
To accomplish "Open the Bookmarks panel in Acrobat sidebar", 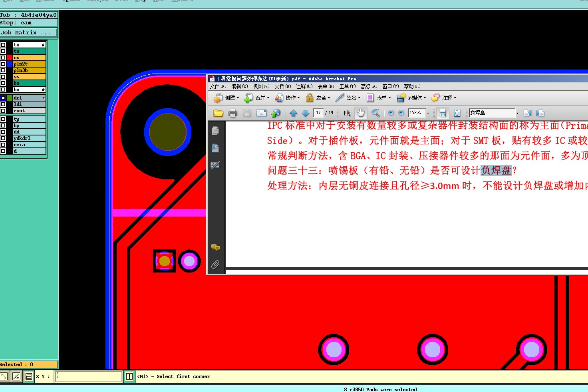I will pos(215,148).
